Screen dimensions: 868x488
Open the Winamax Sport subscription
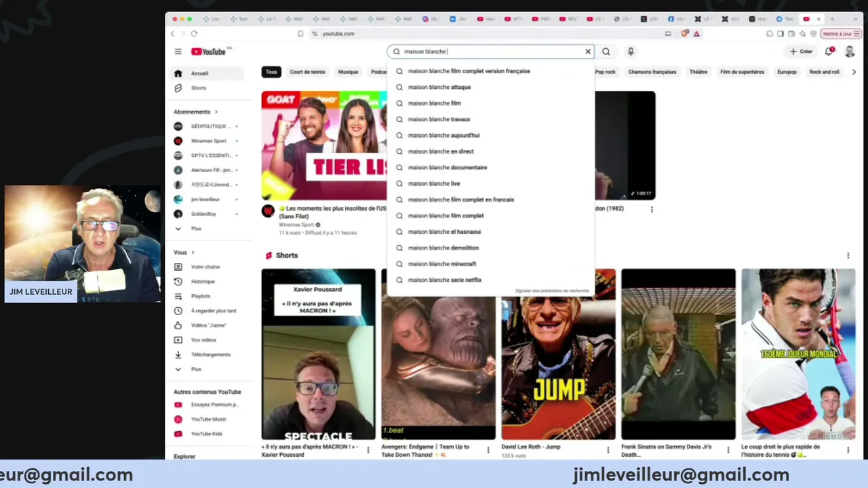207,141
